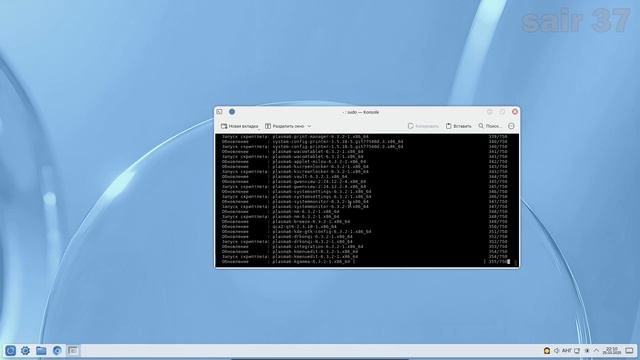Click the round pin icon in Konsole title bar
The width and height of the screenshot is (640, 360).
point(232,112)
